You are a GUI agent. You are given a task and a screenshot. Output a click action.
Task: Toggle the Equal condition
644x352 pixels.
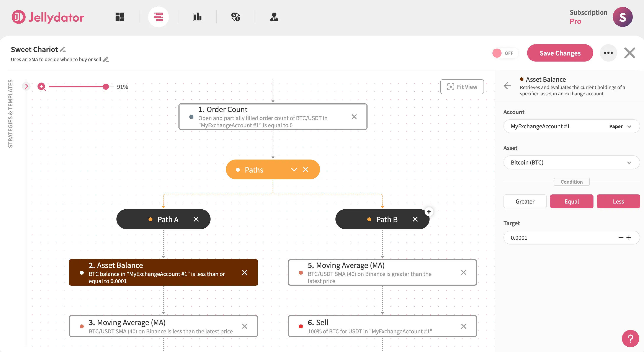click(572, 201)
